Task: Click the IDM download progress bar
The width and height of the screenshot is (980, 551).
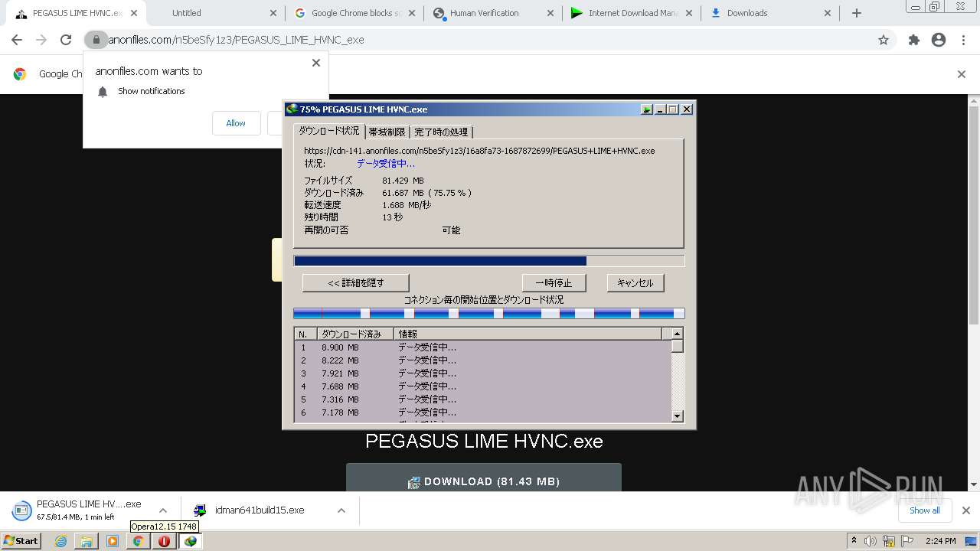Action: (x=489, y=261)
